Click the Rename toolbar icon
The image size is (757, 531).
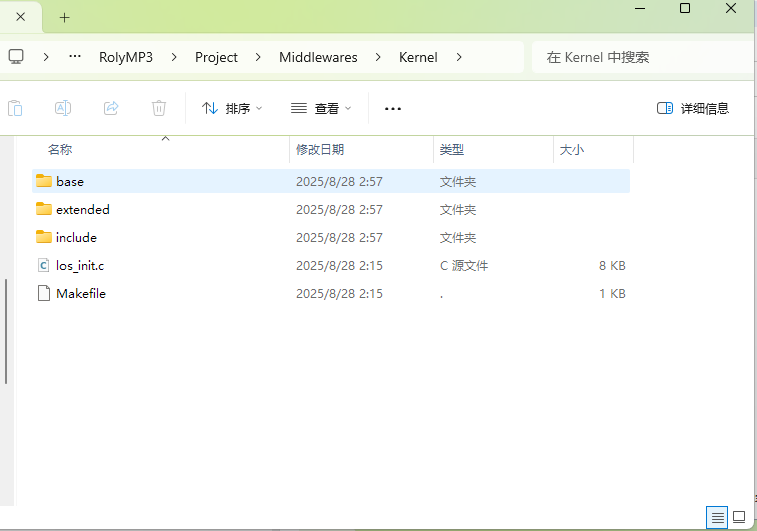63,108
